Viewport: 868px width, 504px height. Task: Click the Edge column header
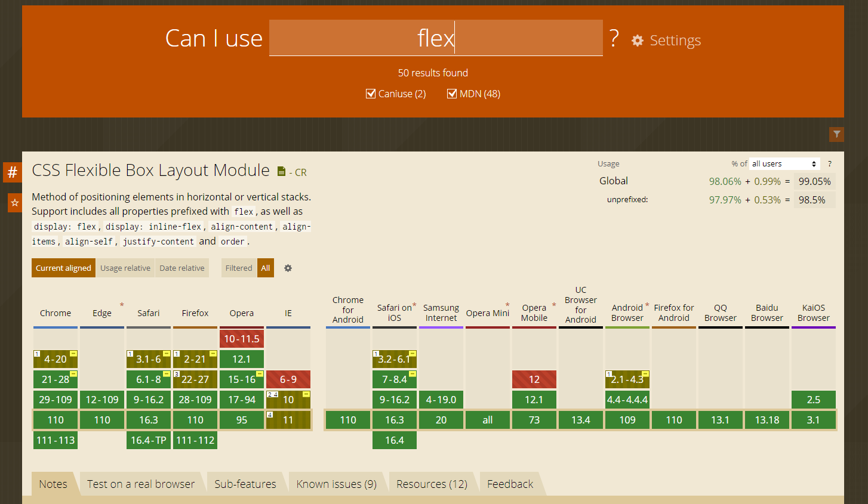[102, 313]
